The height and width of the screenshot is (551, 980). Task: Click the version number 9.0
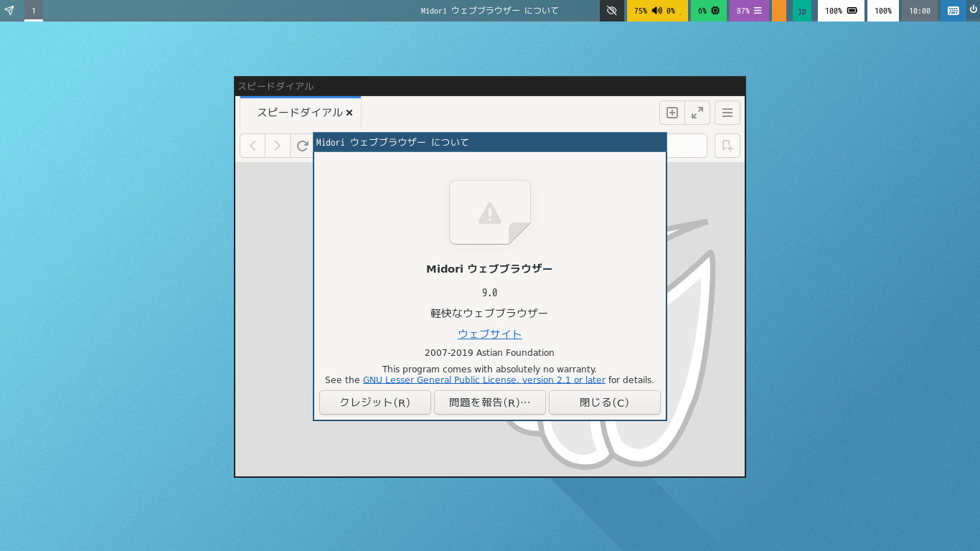pos(490,293)
